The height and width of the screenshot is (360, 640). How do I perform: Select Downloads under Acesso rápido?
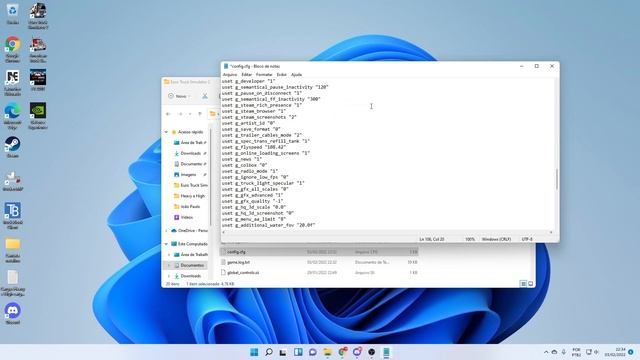190,153
